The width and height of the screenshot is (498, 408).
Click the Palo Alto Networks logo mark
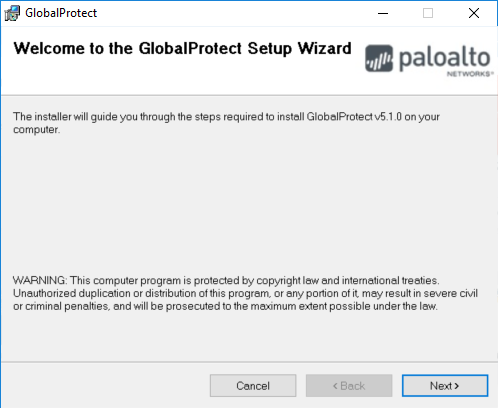point(379,58)
